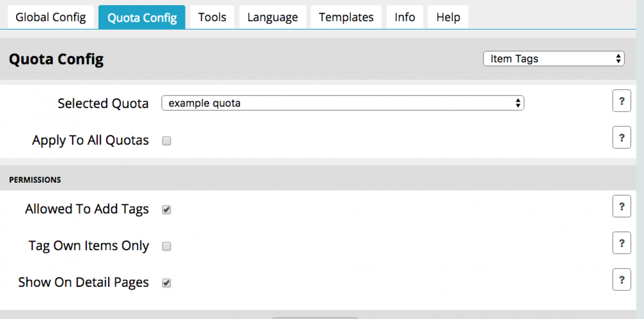The image size is (644, 319).
Task: Click help icon beside Show On Detail Pages
Action: click(x=621, y=280)
